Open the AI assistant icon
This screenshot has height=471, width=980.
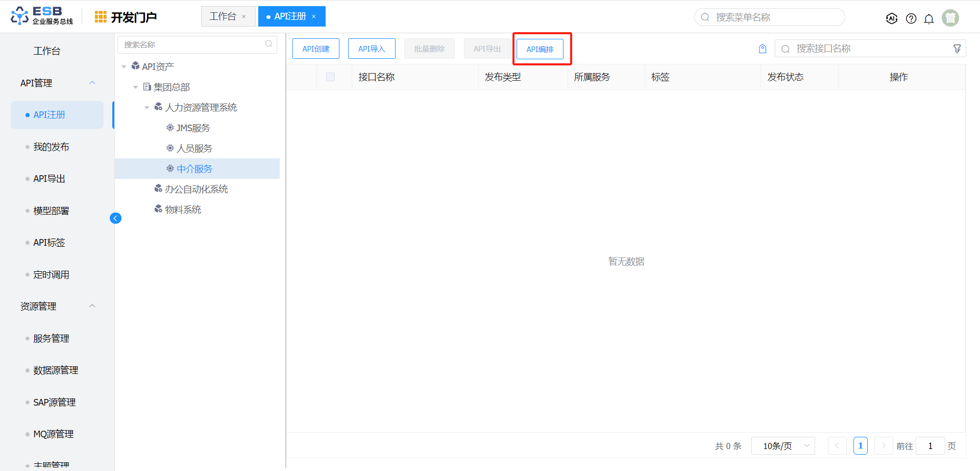[x=892, y=18]
